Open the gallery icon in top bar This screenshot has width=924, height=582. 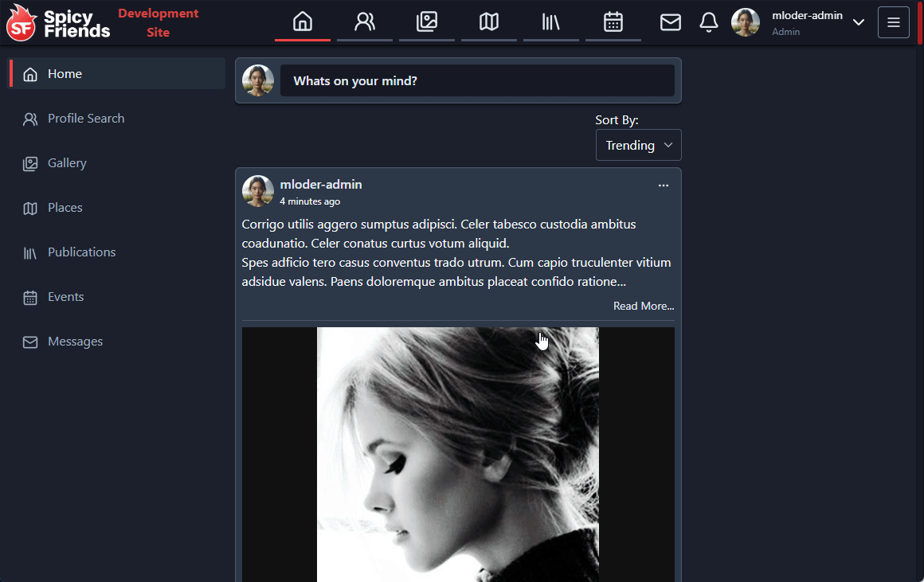(427, 21)
